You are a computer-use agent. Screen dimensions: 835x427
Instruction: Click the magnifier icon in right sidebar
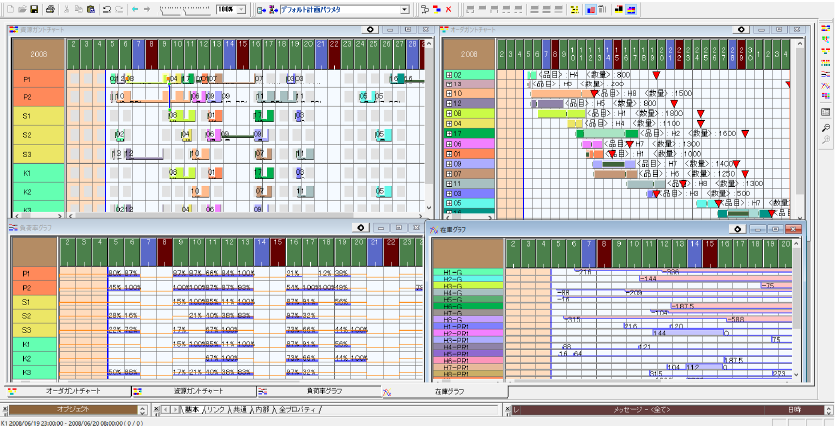coord(826,127)
